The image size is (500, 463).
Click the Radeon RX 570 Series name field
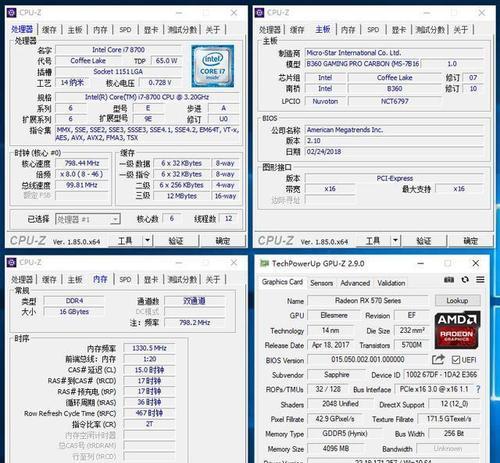tap(368, 301)
